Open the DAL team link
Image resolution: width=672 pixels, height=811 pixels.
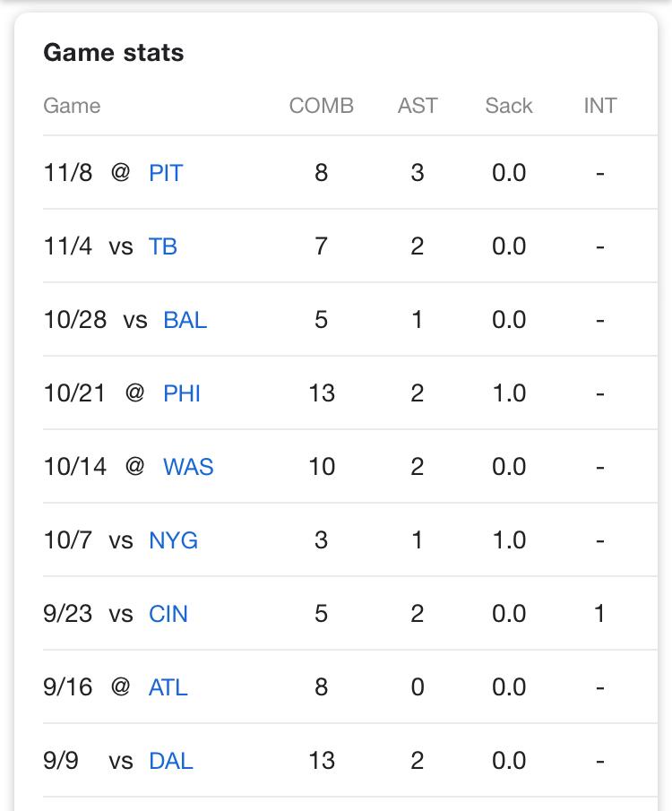pyautogui.click(x=170, y=761)
